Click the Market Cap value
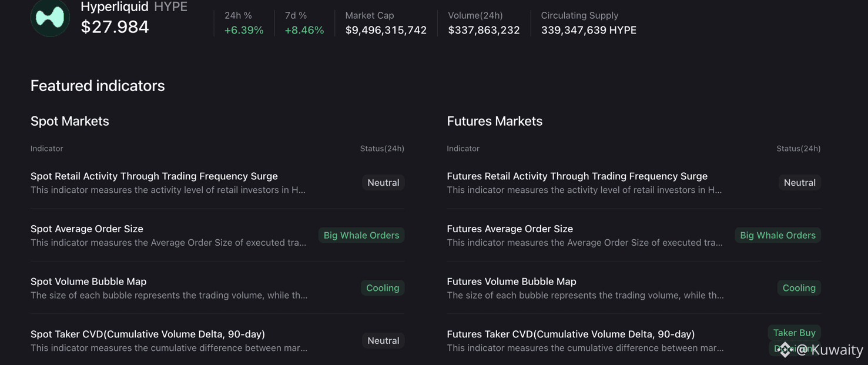This screenshot has width=868, height=365. 386,30
